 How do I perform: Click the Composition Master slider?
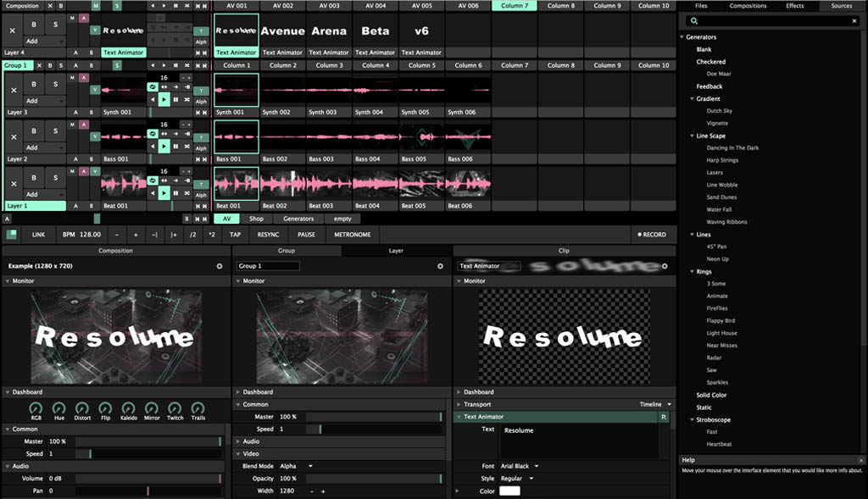point(148,441)
